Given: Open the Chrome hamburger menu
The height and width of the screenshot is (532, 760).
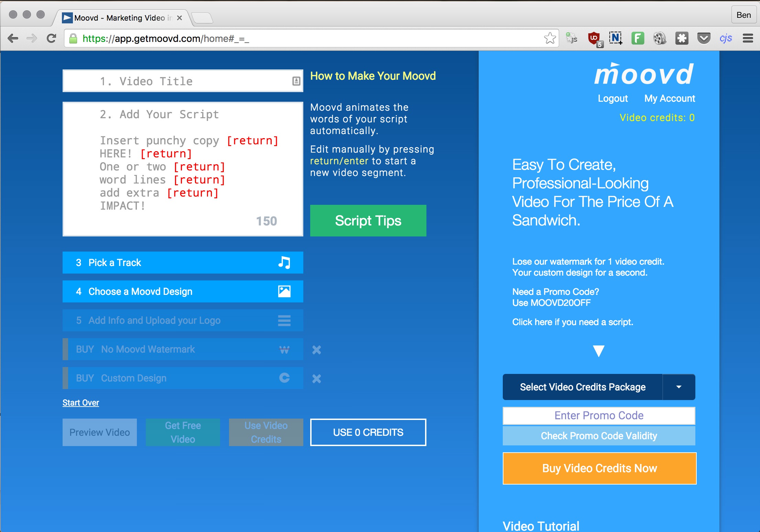Looking at the screenshot, I should pyautogui.click(x=748, y=38).
